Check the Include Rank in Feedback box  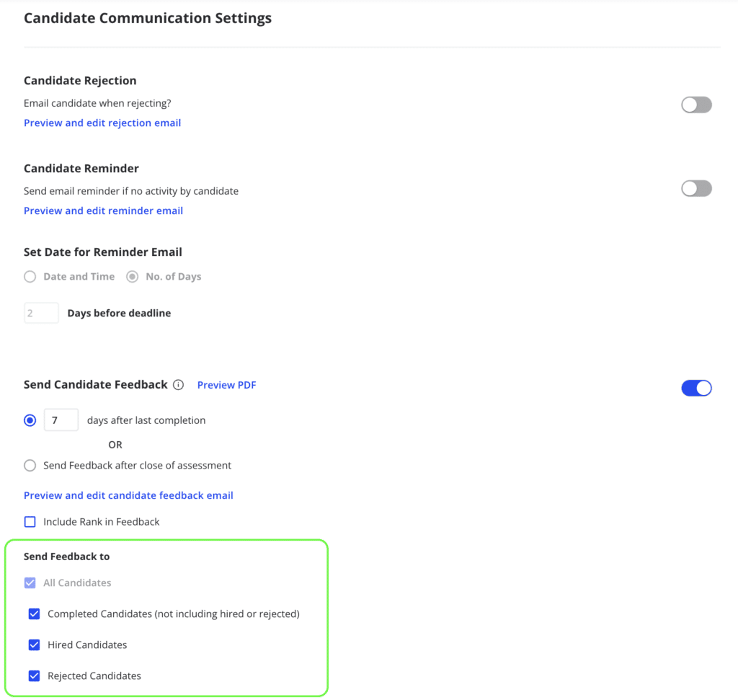pos(30,522)
